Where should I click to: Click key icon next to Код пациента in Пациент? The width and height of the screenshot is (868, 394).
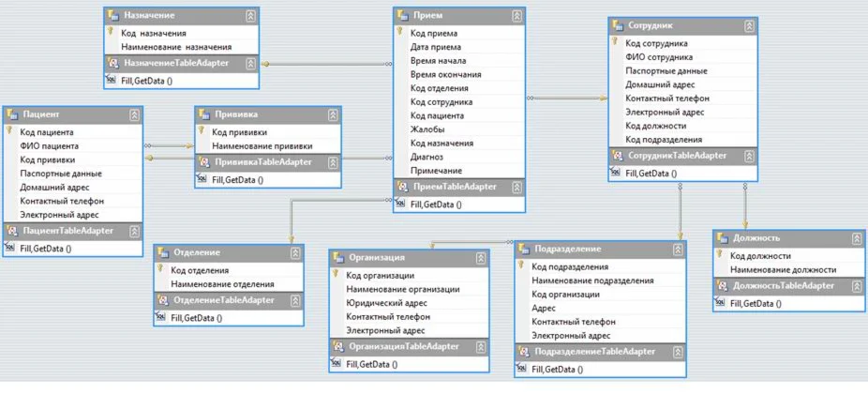[9, 131]
